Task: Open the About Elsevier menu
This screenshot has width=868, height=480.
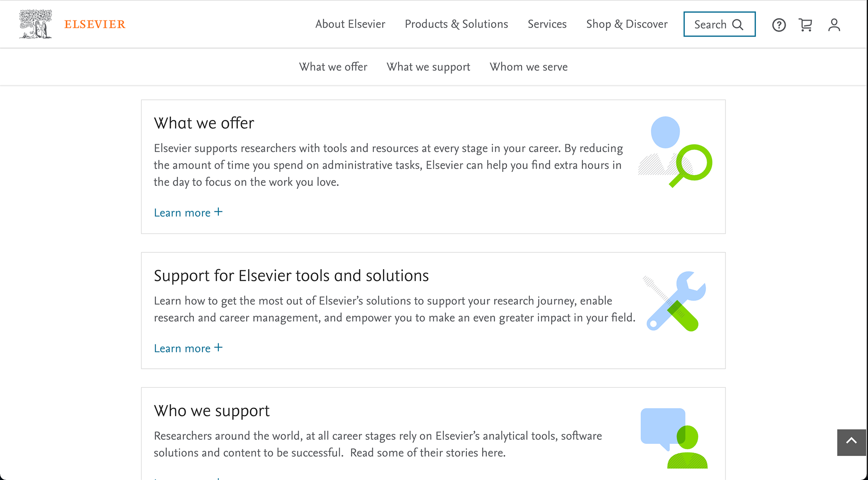Action: click(x=350, y=24)
